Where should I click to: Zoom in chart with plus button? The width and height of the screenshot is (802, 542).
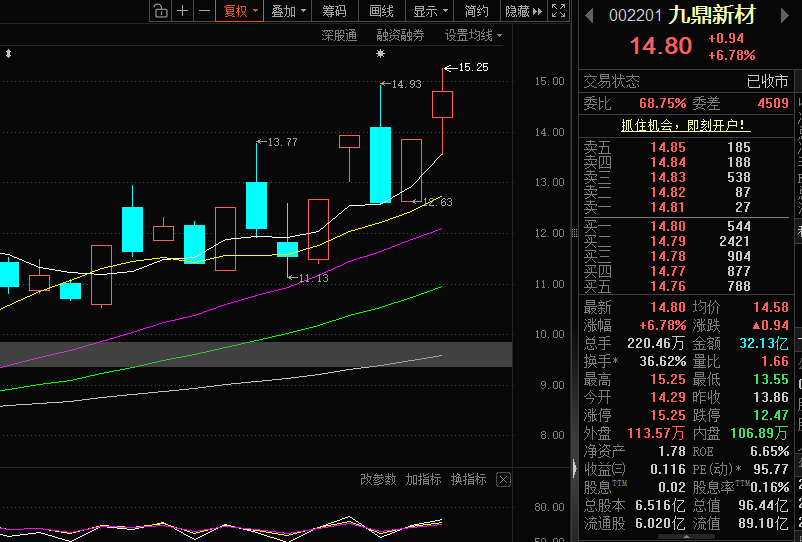[183, 11]
